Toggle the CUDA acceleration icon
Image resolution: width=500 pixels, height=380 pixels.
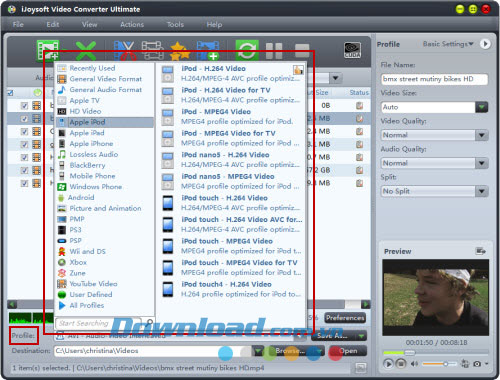coord(352,50)
